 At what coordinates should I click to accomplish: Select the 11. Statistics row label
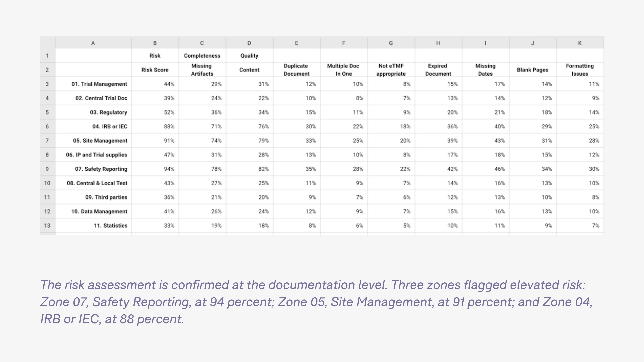click(x=93, y=226)
